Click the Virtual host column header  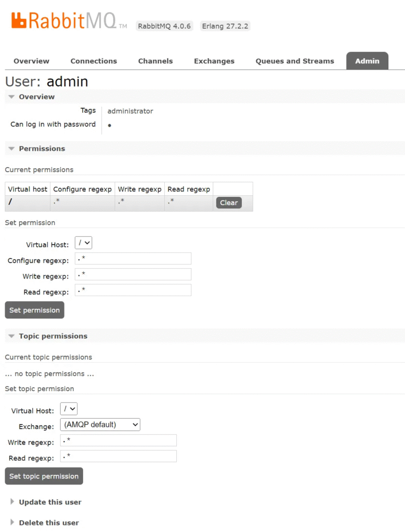click(x=28, y=189)
